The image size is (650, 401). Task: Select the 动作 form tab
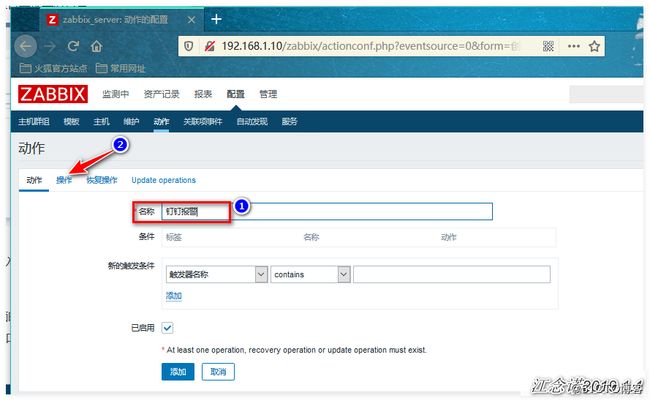pos(34,180)
